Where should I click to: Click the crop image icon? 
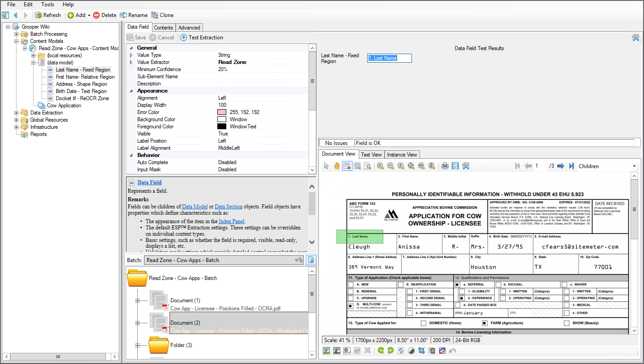click(x=421, y=351)
